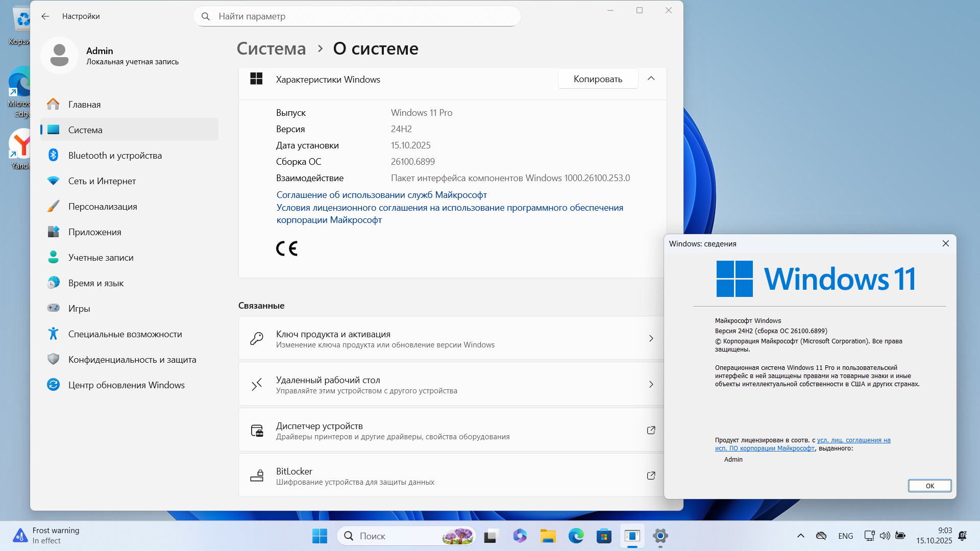The image size is (980, 551).
Task: Open Игры settings category
Action: click(79, 309)
